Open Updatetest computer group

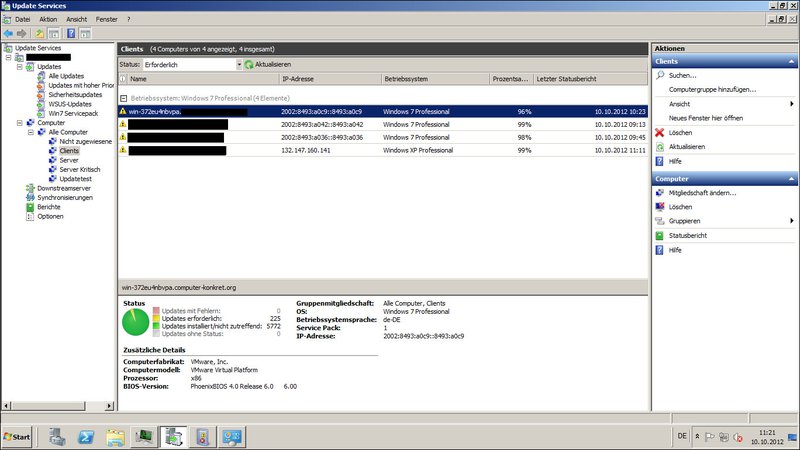(x=76, y=179)
